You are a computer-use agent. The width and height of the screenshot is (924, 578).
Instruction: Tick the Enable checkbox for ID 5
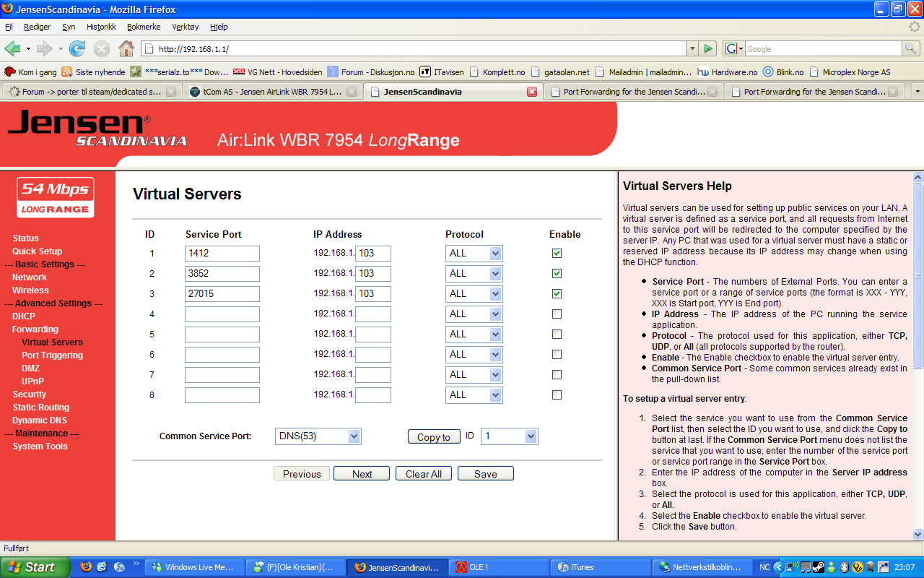557,335
